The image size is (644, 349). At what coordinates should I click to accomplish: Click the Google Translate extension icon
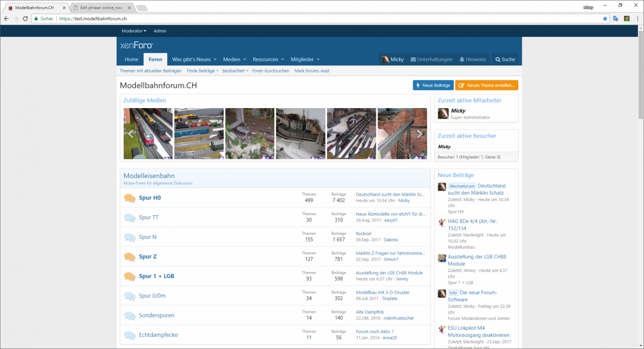[616, 19]
